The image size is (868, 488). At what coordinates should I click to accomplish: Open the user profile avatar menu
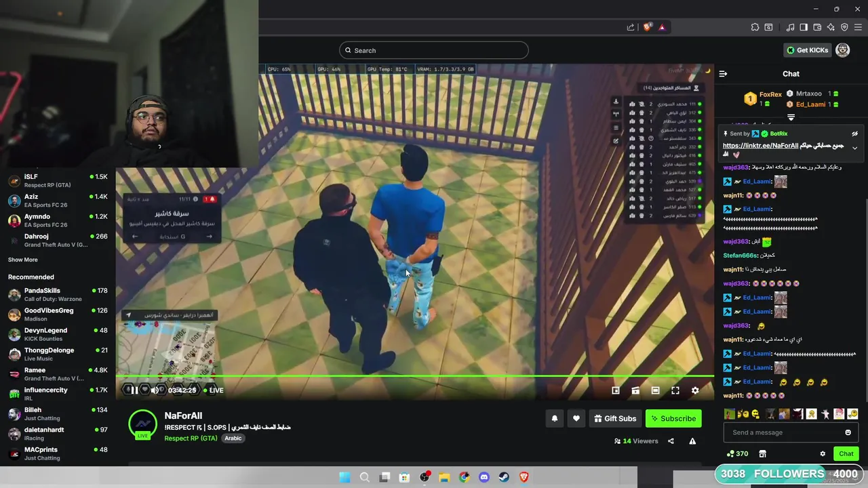843,50
